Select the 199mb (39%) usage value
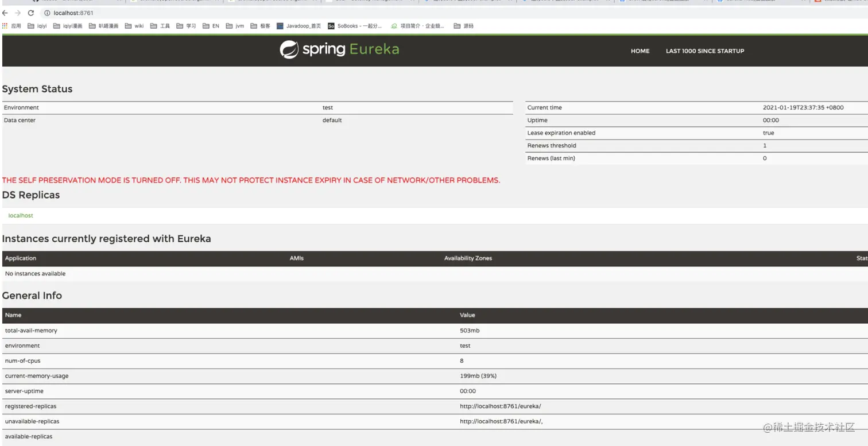The height and width of the screenshot is (446, 868). point(478,376)
